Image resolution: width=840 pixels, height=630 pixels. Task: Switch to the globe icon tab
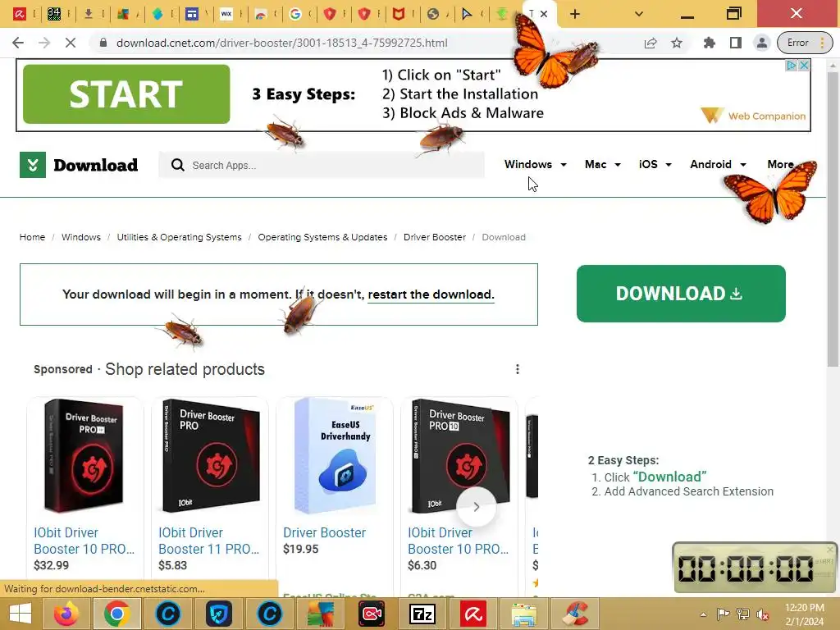pyautogui.click(x=433, y=14)
